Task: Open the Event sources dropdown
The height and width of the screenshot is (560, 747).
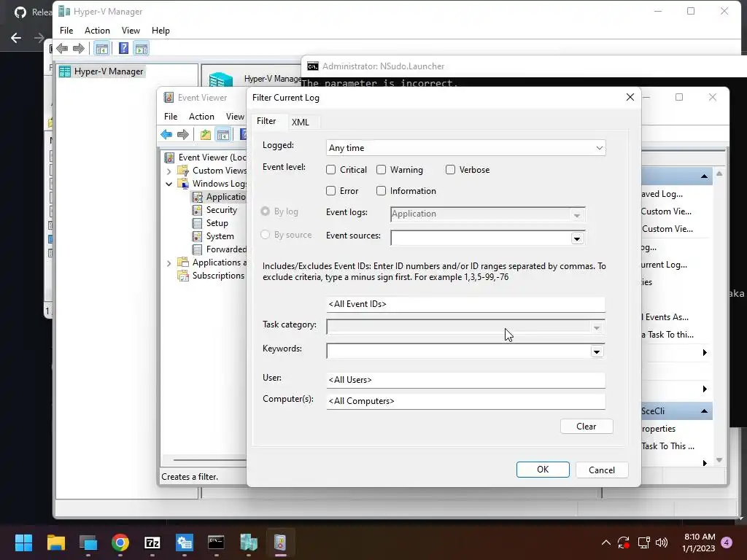Action: click(577, 238)
